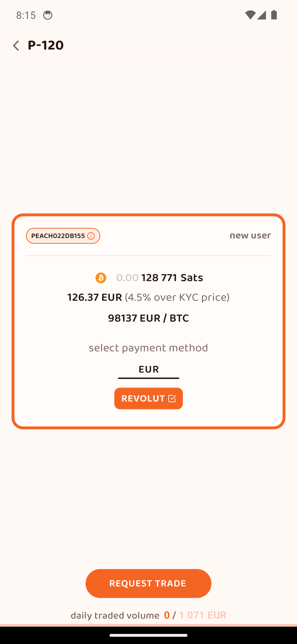
Task: Tap the P-120 offer title
Action: tap(46, 45)
